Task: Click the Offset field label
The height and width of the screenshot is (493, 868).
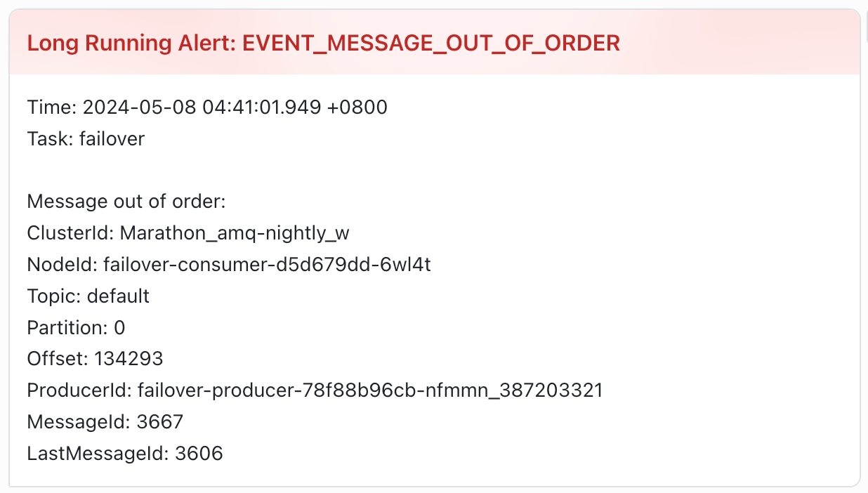Action: coord(58,359)
